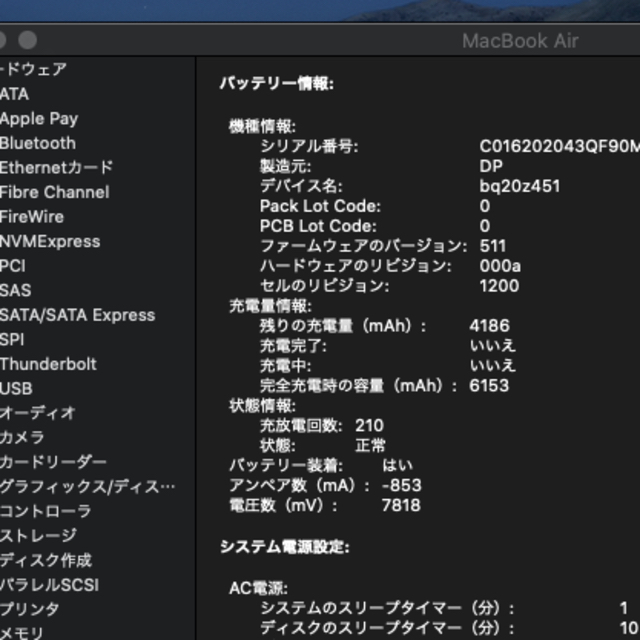640x640 pixels.
Task: Click the 状態情報 subheading
Action: click(262, 406)
